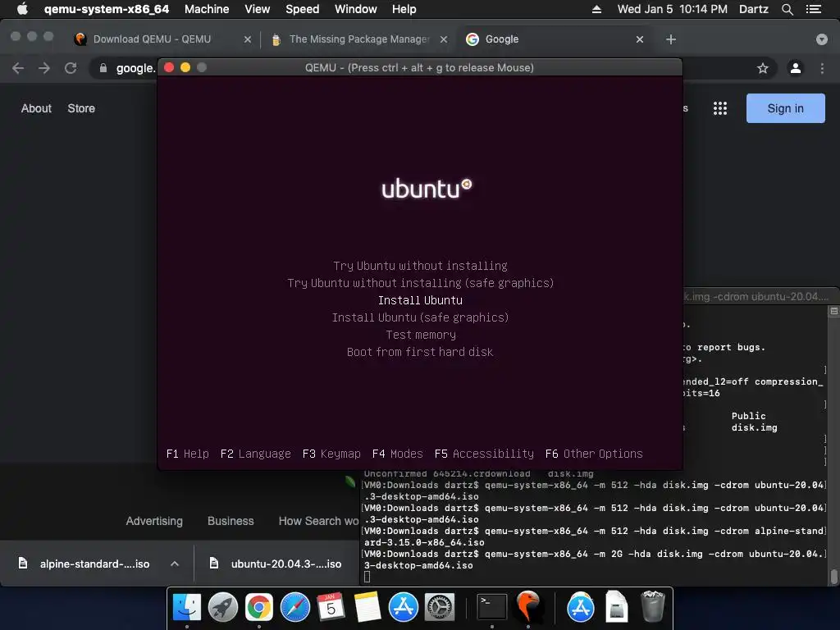Image resolution: width=840 pixels, height=630 pixels.
Task: Open QEMU app icon in the Dock
Action: pyautogui.click(x=528, y=608)
